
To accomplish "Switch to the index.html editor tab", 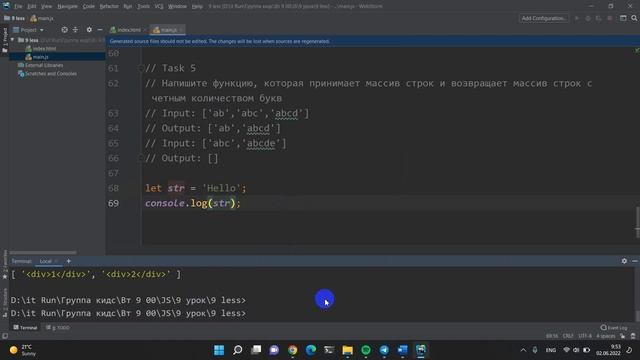I will pos(128,30).
